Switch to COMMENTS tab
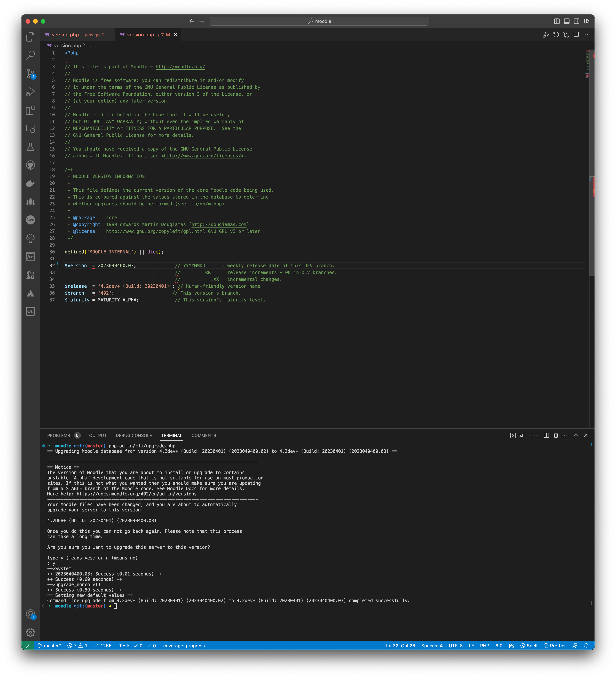Viewport: 616px width, 678px height. 204,436
